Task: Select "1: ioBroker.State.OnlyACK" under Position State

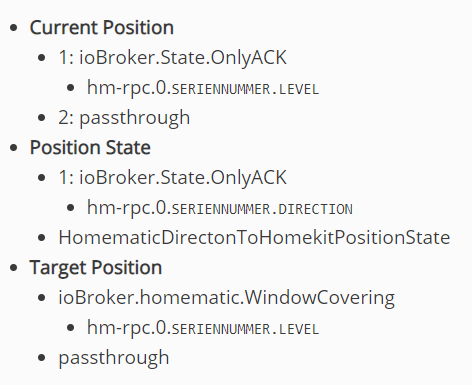Action: tap(173, 177)
